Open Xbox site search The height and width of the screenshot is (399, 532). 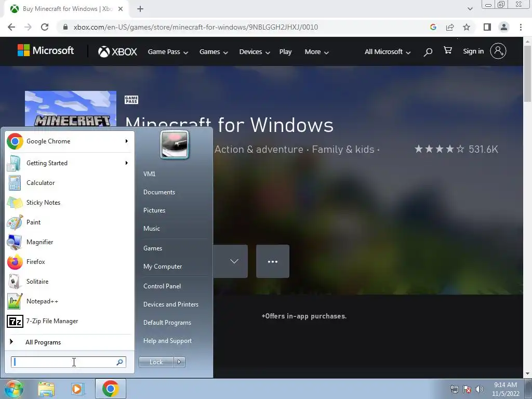pos(428,52)
